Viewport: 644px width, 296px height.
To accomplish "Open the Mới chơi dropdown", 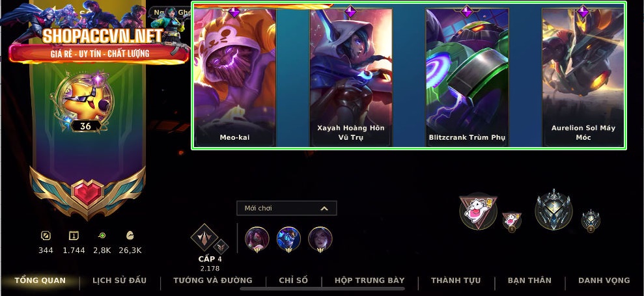I will tap(287, 208).
